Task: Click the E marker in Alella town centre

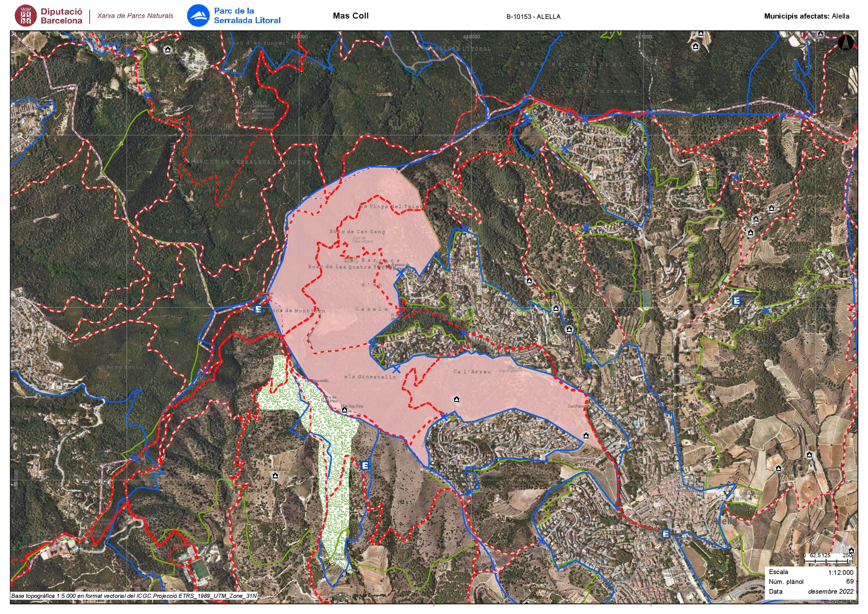Action: 665,534
